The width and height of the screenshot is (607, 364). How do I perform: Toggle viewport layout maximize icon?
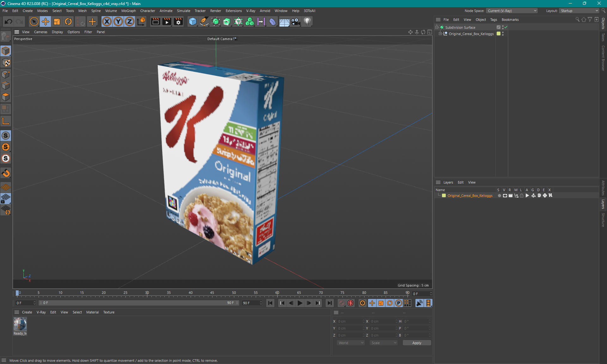[430, 32]
